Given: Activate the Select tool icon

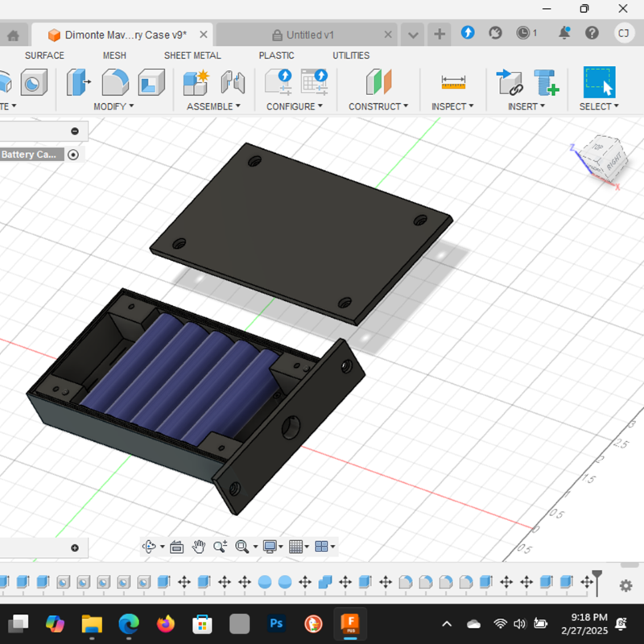Looking at the screenshot, I should (599, 82).
